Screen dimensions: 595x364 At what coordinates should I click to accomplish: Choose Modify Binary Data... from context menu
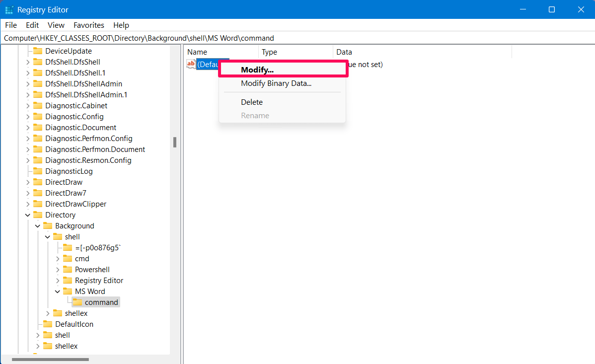tap(282, 83)
